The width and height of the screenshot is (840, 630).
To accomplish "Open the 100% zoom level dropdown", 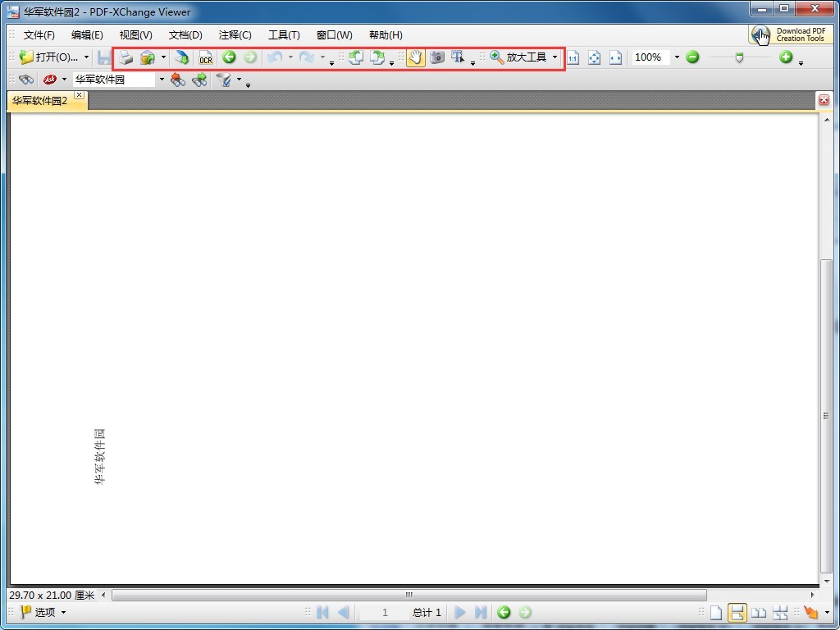I will click(x=677, y=57).
